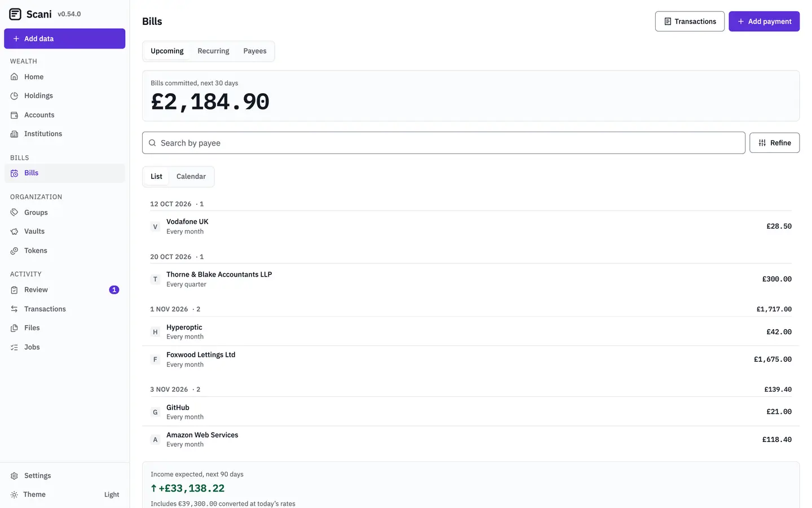Image resolution: width=812 pixels, height=508 pixels.
Task: Select Bills in the sidebar
Action: pos(64,173)
